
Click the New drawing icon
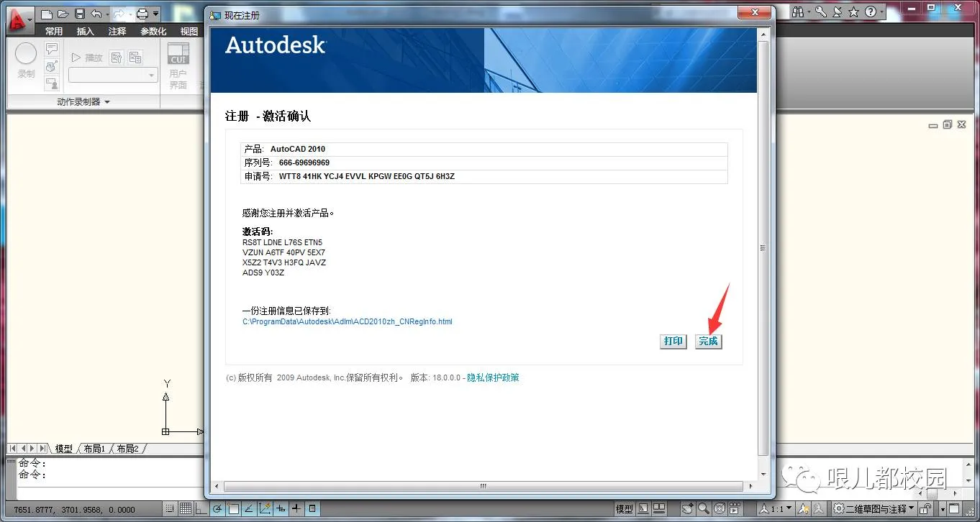pyautogui.click(x=47, y=14)
